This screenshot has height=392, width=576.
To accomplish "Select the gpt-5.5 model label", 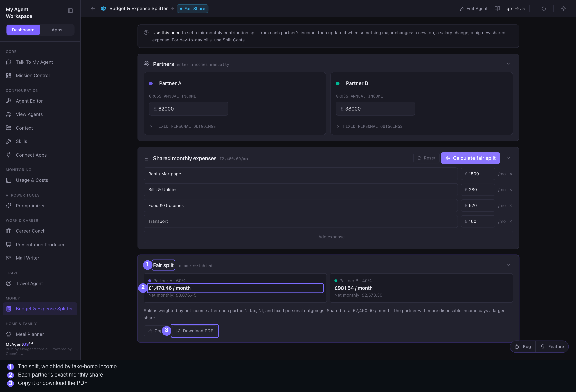I will [516, 9].
